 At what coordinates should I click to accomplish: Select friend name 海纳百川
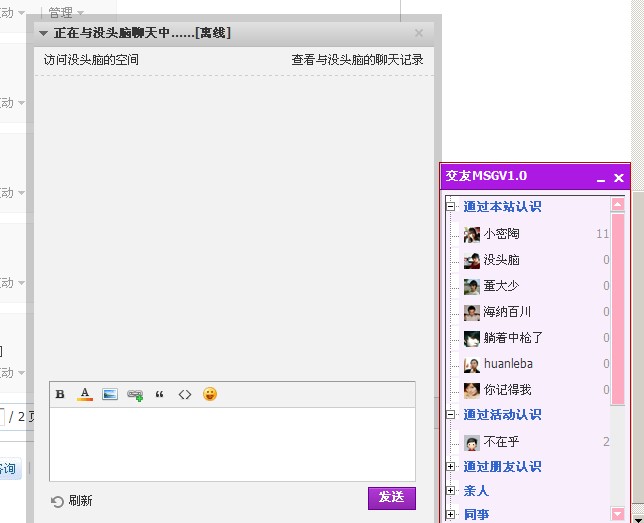coord(507,311)
